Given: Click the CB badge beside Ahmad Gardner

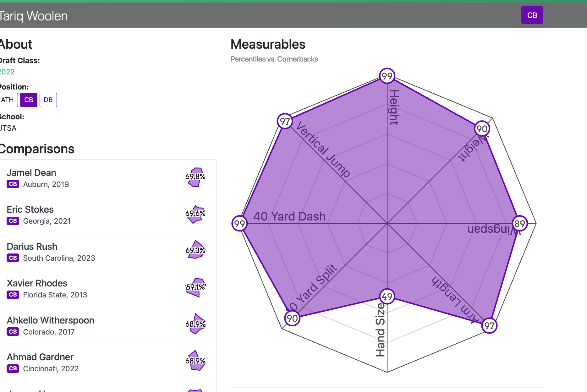Looking at the screenshot, I should (x=13, y=368).
